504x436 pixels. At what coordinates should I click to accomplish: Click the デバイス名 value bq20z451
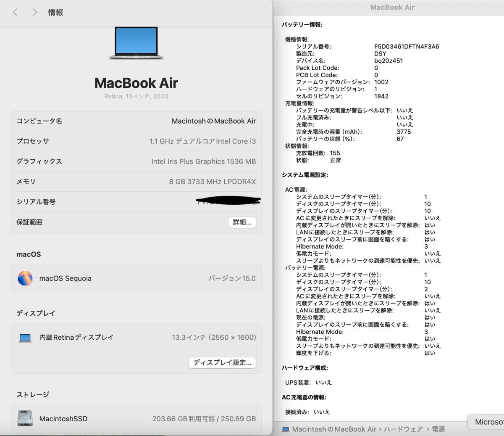tap(388, 61)
